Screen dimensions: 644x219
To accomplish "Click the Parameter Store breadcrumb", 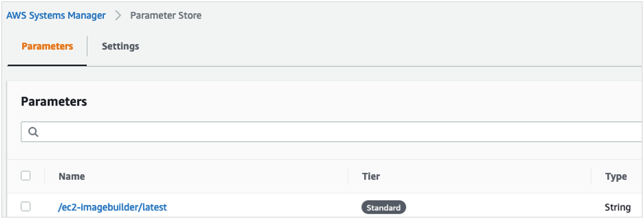I will point(166,16).
